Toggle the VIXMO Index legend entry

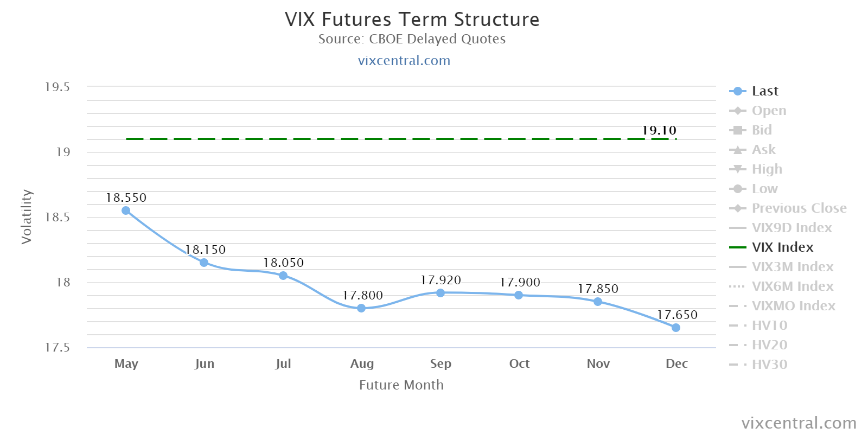tap(793, 306)
